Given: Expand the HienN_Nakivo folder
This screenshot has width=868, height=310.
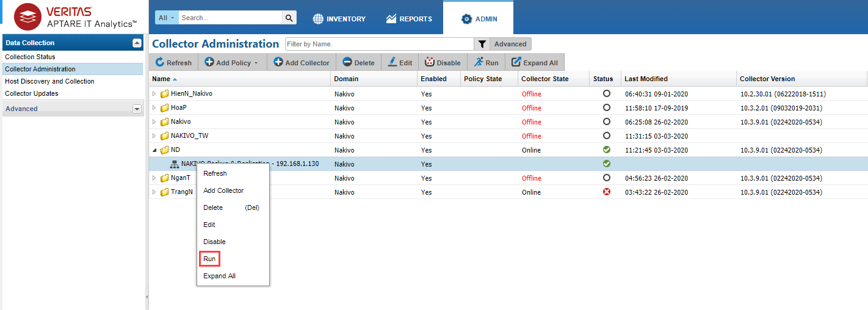Looking at the screenshot, I should click(x=154, y=94).
